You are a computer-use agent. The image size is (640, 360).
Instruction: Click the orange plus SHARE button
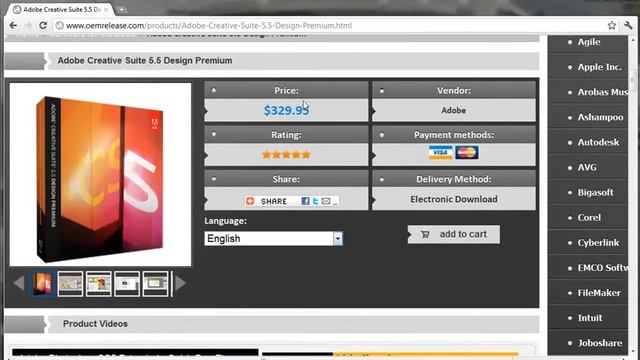click(267, 201)
